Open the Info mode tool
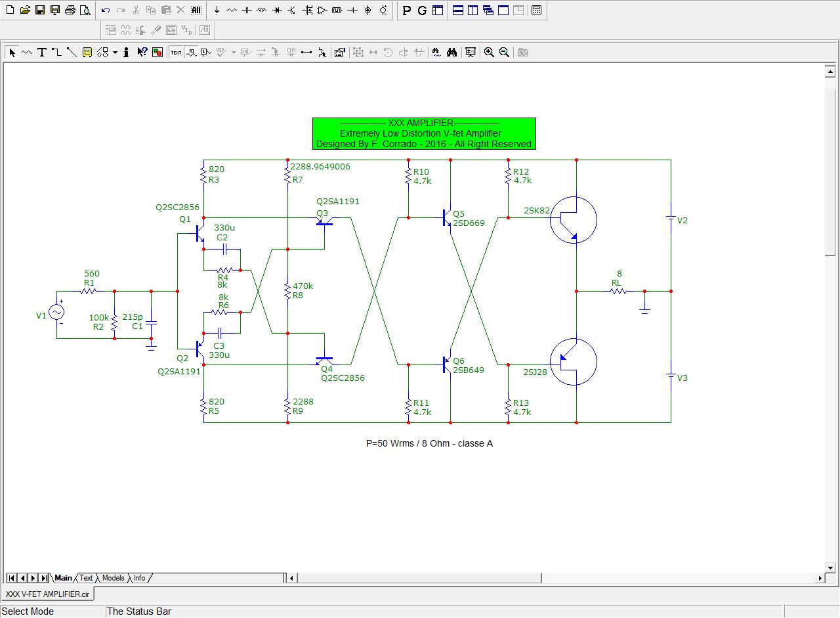The image size is (840, 618). tap(126, 53)
